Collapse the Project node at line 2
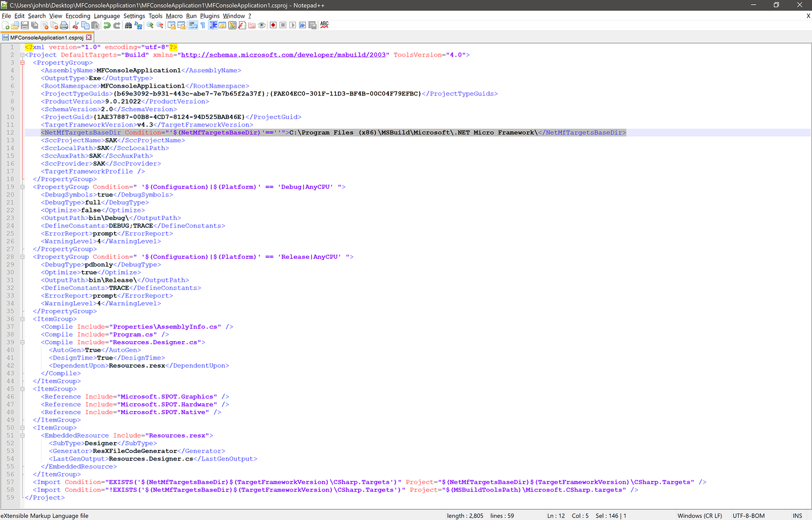812x520 pixels. 22,55
